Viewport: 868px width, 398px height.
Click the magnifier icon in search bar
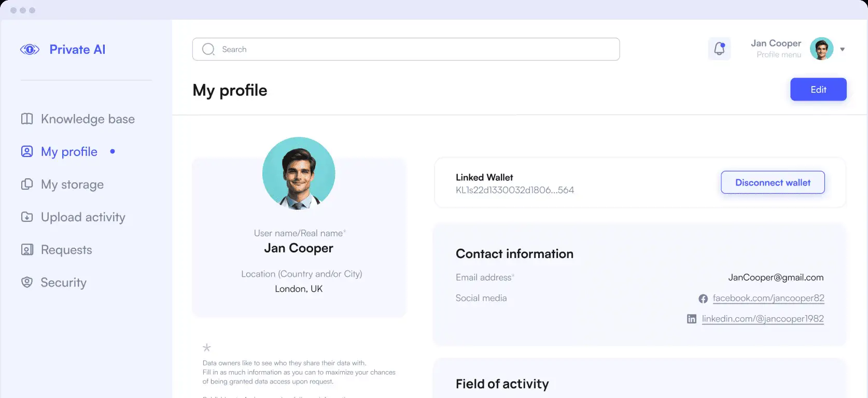click(208, 49)
